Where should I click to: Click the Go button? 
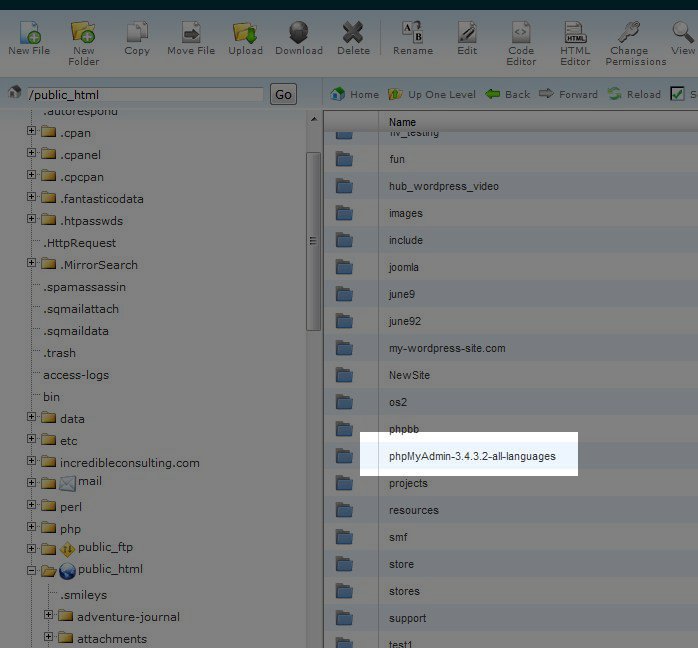283,94
